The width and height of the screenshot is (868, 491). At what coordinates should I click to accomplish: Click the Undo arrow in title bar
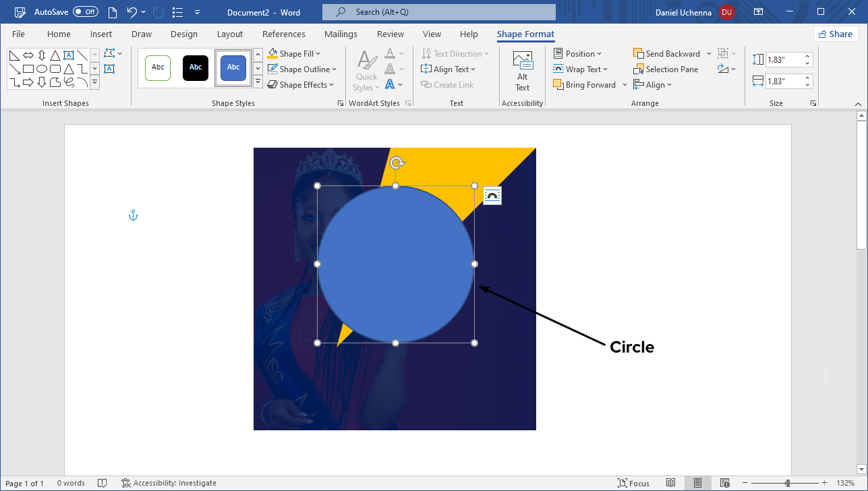pyautogui.click(x=132, y=12)
